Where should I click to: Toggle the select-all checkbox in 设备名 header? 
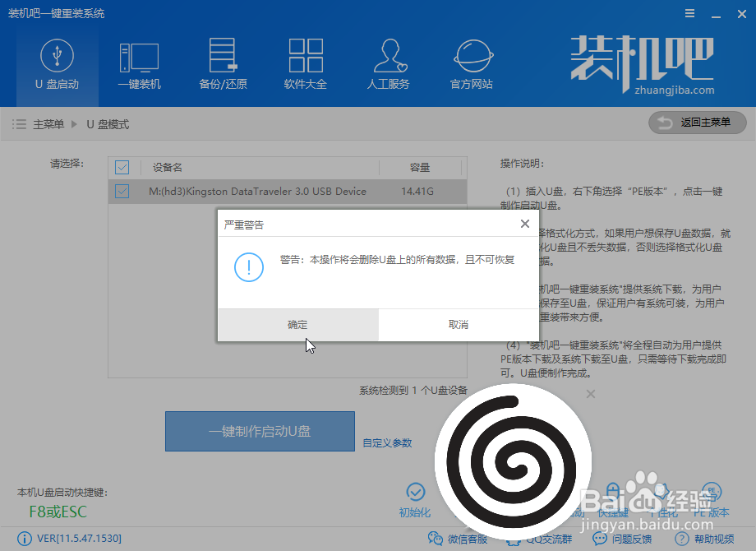122,168
